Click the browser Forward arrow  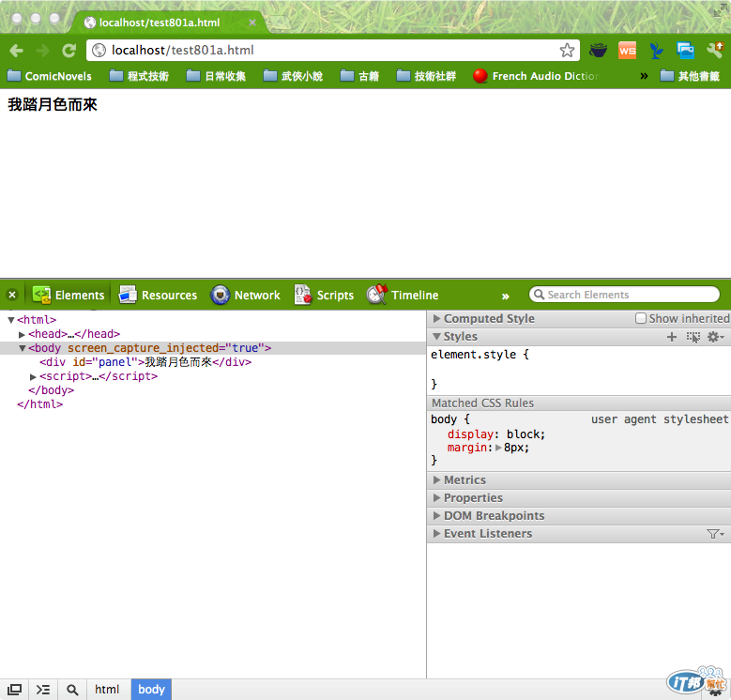point(43,51)
